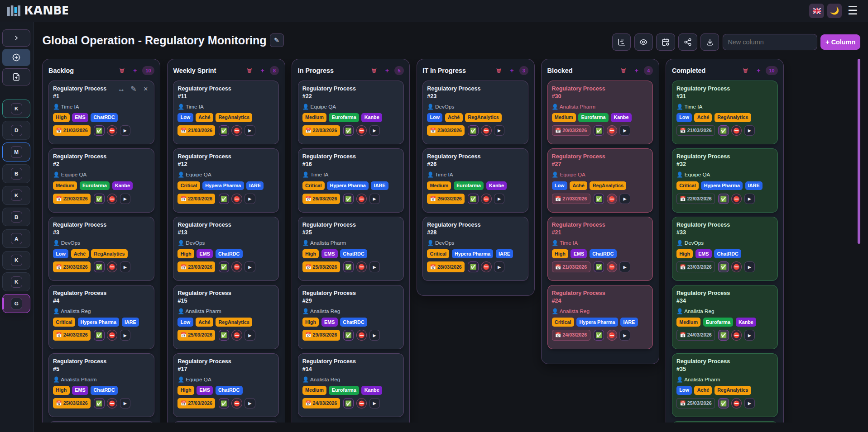Viewport: 868px width, 432px height.
Task: Delete cards using the Backlog column trash icon
Action: pos(122,71)
